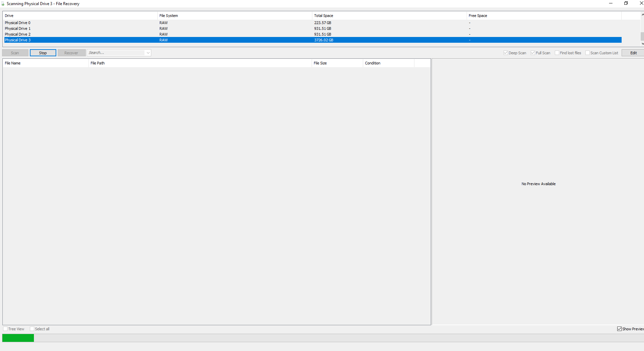
Task: Toggle the Deep Scan checkbox
Action: click(x=506, y=53)
